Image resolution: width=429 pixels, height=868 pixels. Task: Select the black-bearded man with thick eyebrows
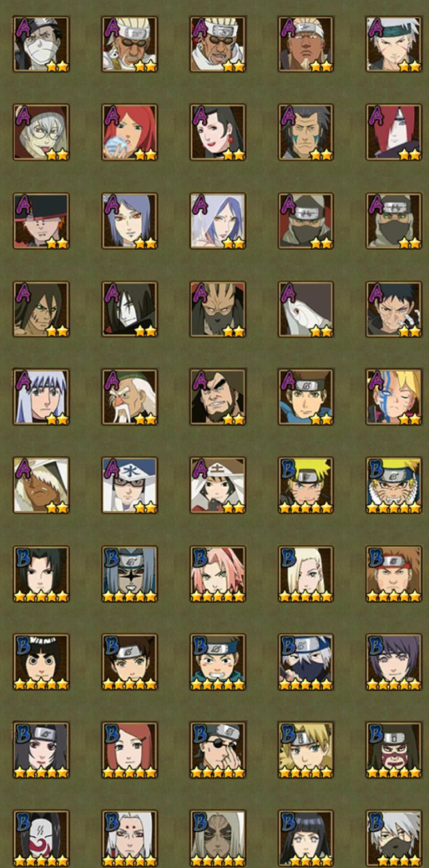click(x=218, y=397)
